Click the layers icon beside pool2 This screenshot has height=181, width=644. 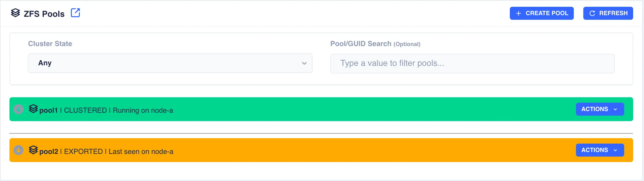point(33,150)
